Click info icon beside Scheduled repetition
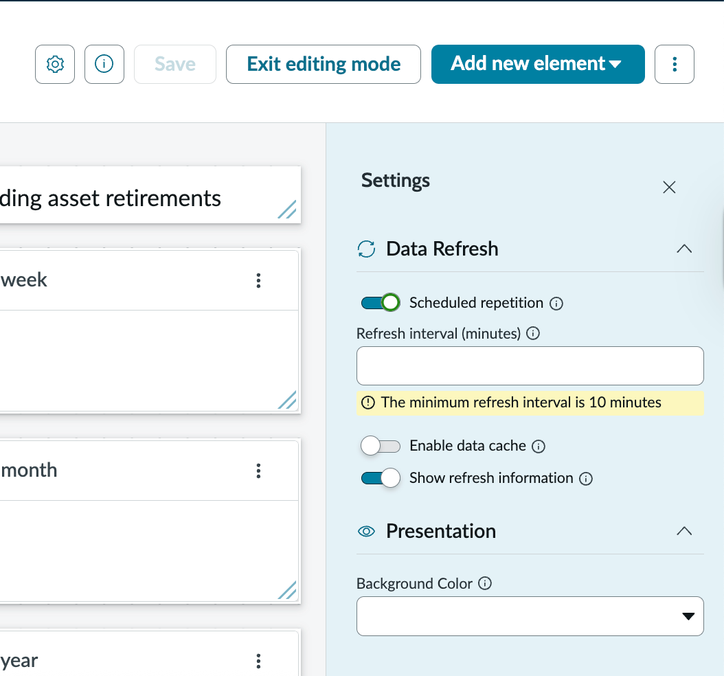This screenshot has height=676, width=724. tap(557, 303)
